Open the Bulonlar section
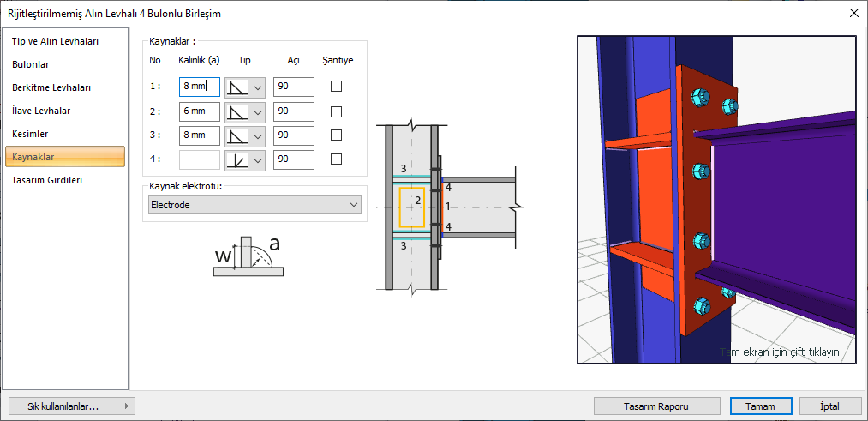868x421 pixels. tap(31, 64)
